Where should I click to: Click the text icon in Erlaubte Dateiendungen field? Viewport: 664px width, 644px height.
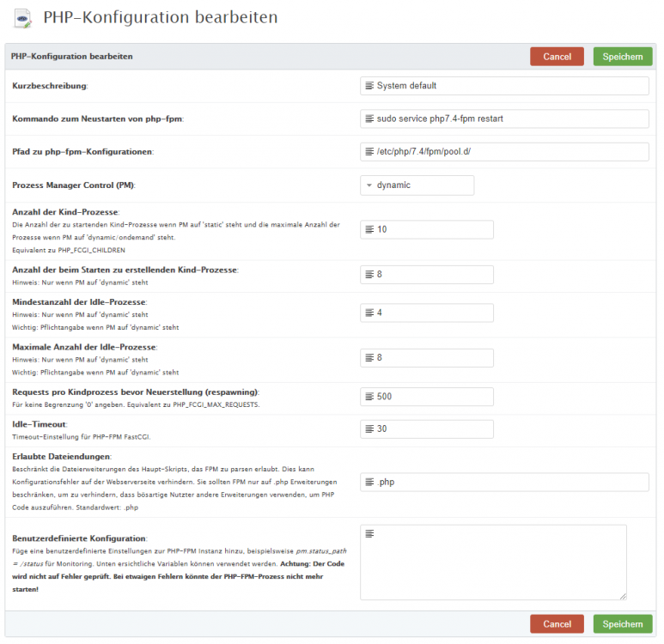point(369,483)
